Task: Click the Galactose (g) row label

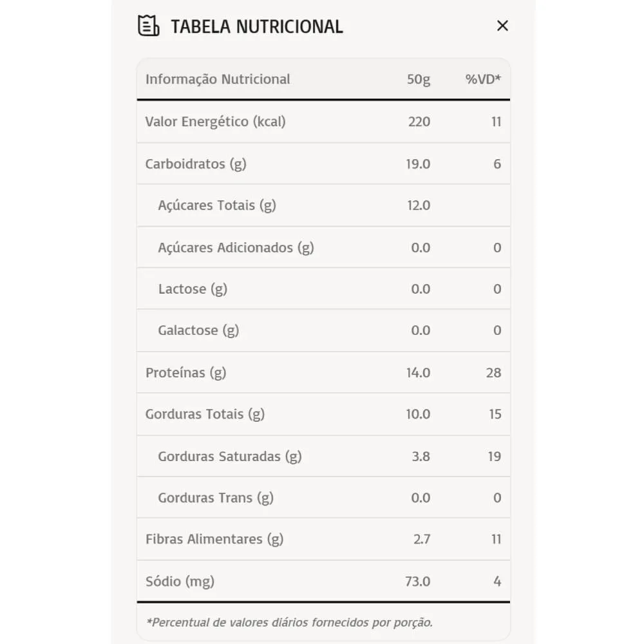Action: coord(198,330)
